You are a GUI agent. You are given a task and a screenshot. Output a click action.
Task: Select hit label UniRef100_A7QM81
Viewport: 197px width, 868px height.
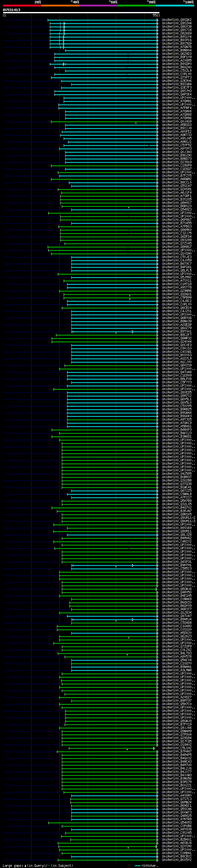coord(177,101)
